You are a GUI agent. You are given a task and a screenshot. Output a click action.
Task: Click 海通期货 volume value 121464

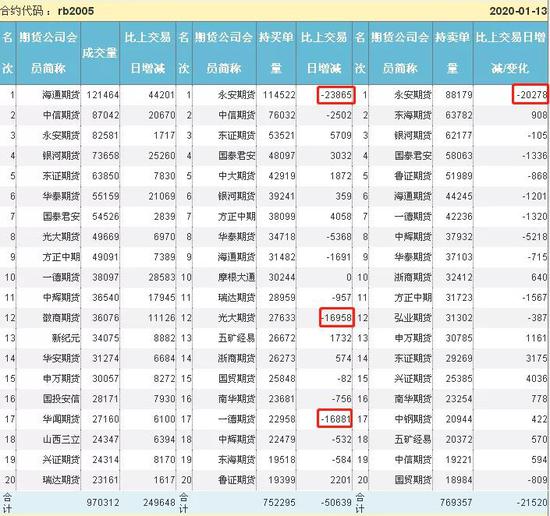pyautogui.click(x=103, y=95)
